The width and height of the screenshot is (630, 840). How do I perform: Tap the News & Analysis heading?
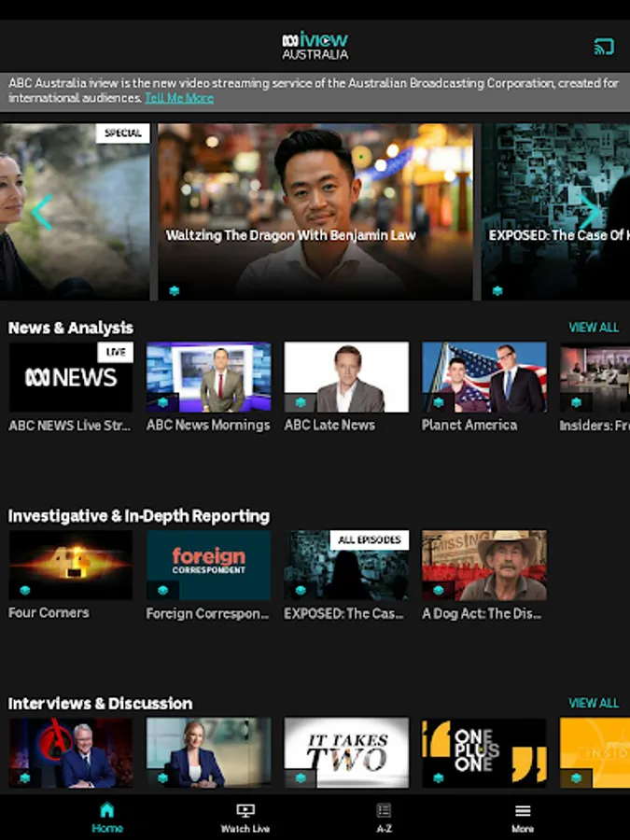(x=71, y=328)
